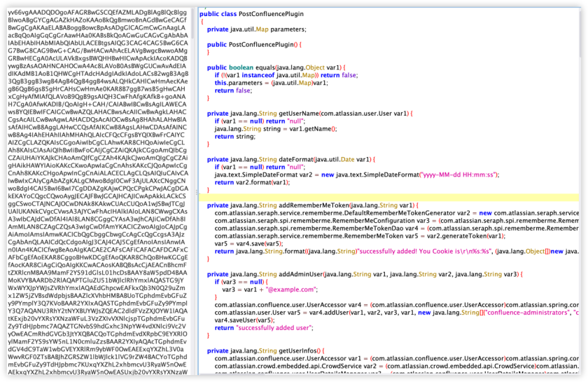Click the base64 line starting 'tZXRlcnMBAA9MamF2'

97,273
